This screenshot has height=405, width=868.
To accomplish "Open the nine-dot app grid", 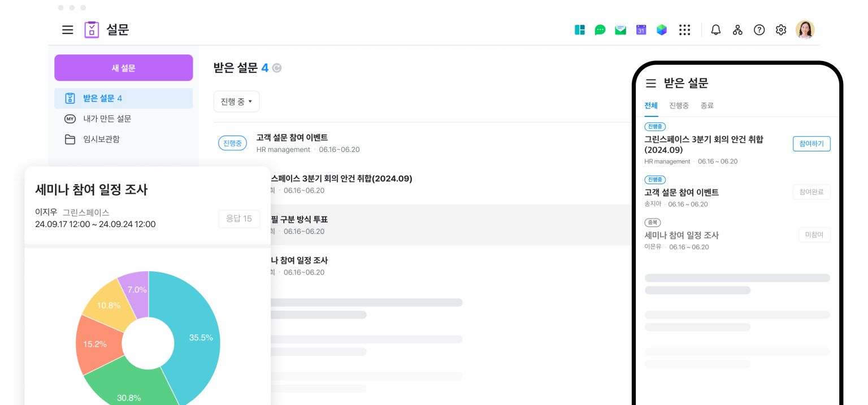I will 684,30.
